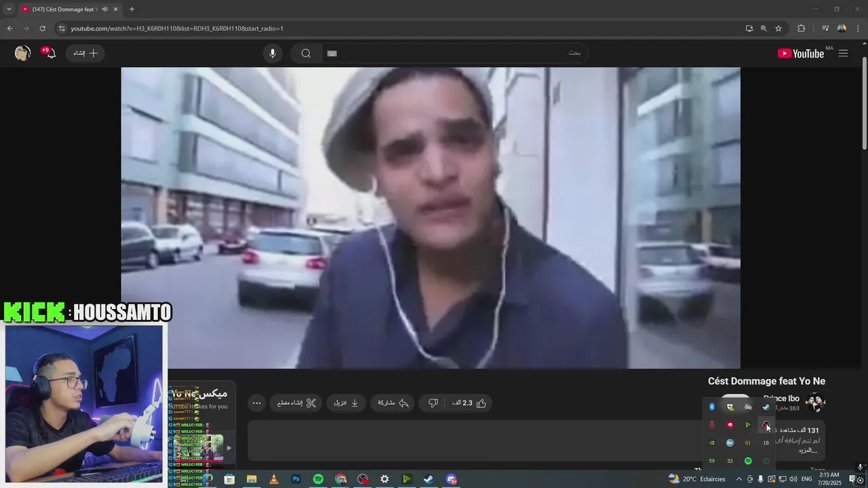Click the address bar URL
Viewport: 868px width, 488px height.
pyautogui.click(x=177, y=28)
